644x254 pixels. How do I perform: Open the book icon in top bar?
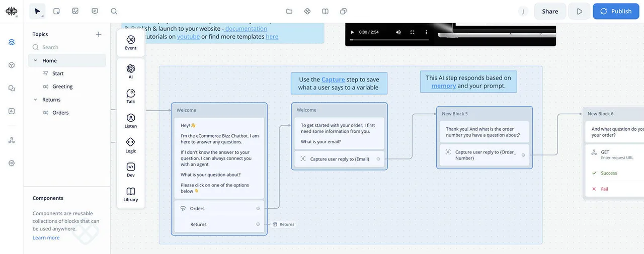pos(326,11)
